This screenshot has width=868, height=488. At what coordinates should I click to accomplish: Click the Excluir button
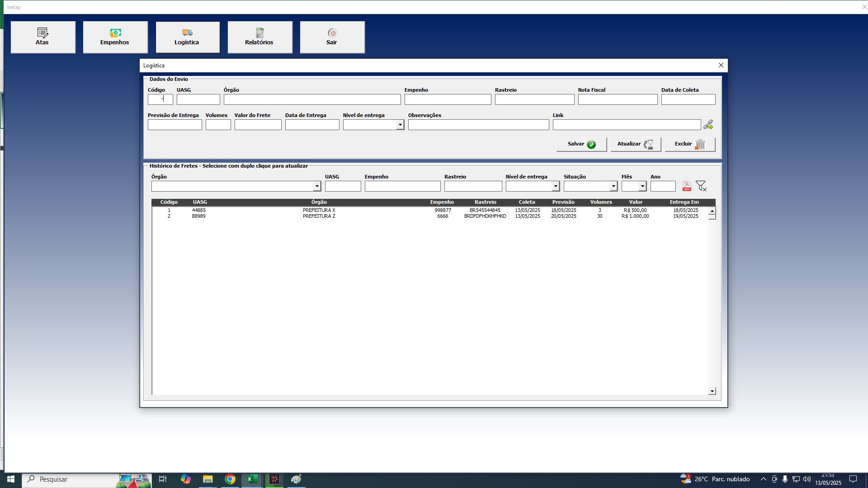[690, 144]
